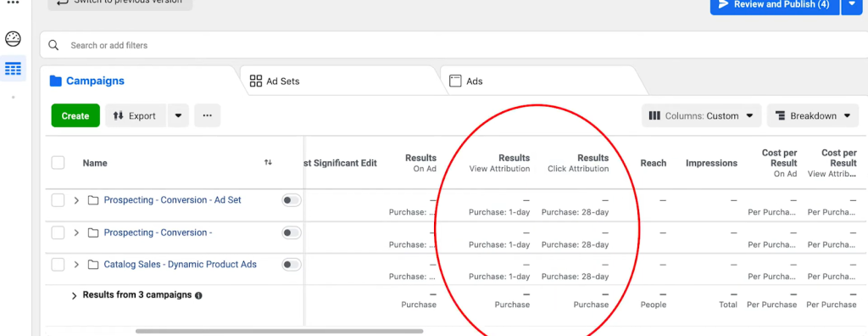Click the Export button
The width and height of the screenshot is (868, 336).
pyautogui.click(x=136, y=116)
